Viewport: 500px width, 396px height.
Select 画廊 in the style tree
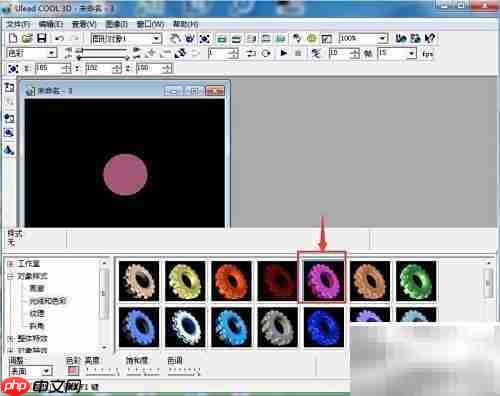37,288
